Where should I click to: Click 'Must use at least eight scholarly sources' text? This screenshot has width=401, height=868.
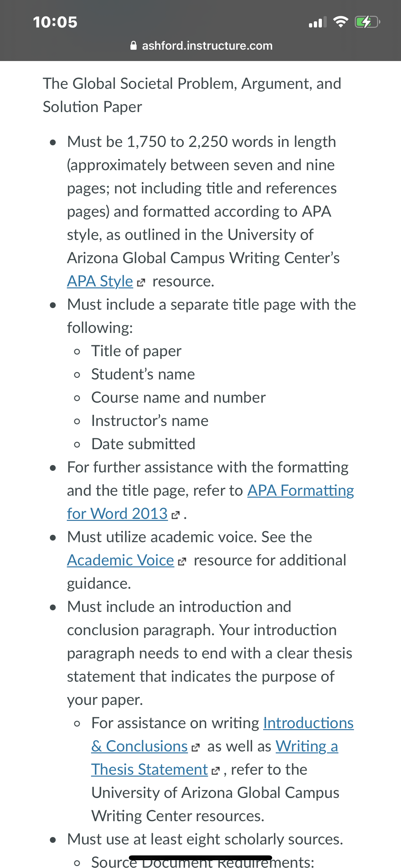pyautogui.click(x=205, y=839)
